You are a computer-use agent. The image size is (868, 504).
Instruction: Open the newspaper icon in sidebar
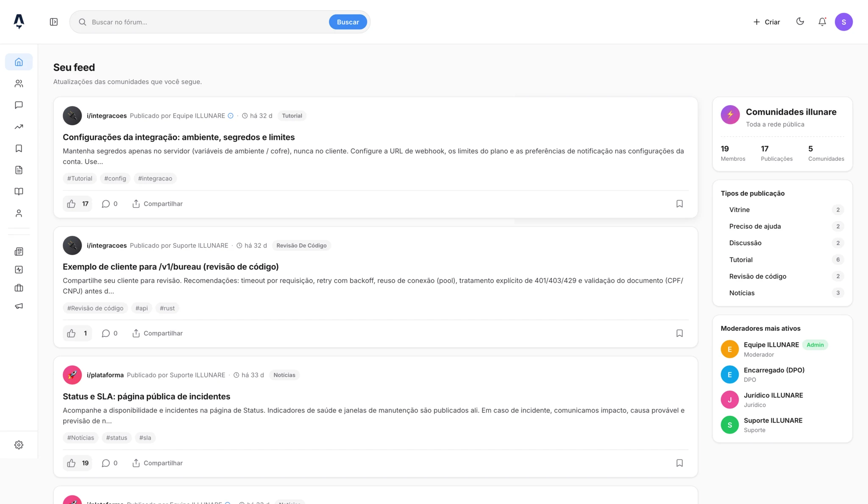click(x=19, y=252)
